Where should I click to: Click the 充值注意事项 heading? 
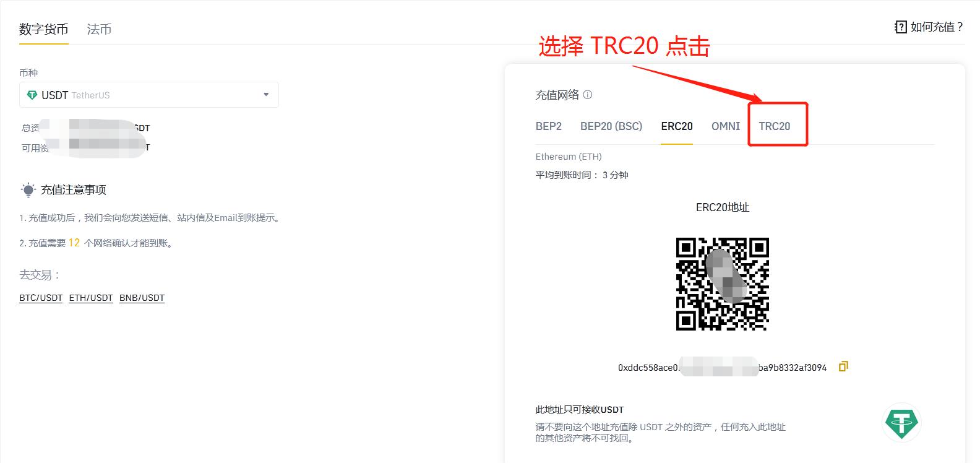tap(74, 190)
